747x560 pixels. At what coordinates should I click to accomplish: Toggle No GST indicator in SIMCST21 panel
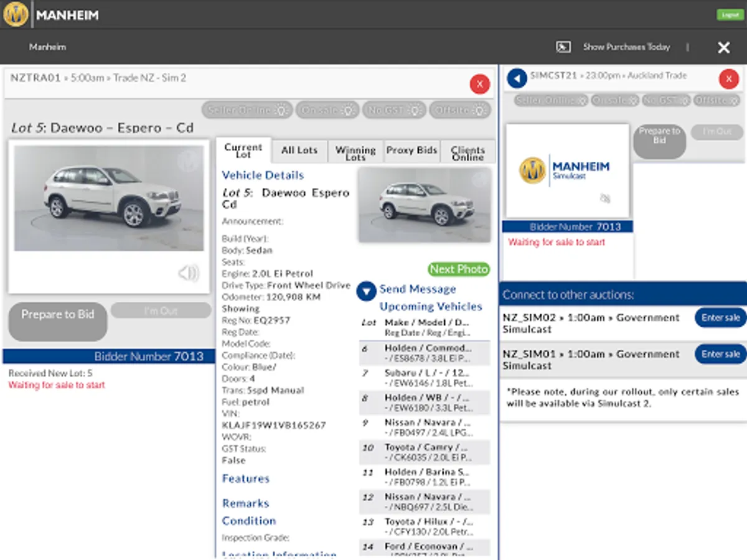(x=666, y=100)
